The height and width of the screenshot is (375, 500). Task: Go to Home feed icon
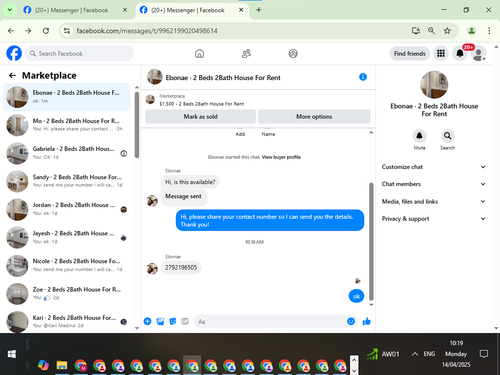pos(199,53)
